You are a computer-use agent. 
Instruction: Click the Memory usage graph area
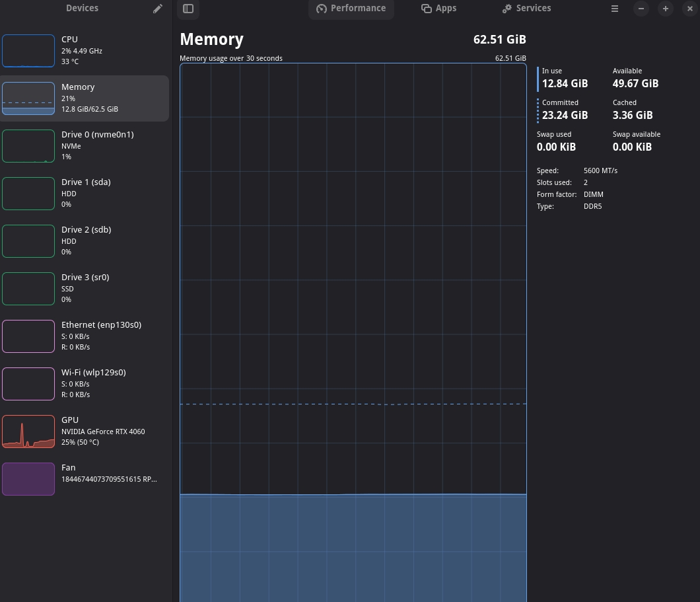[x=353, y=332]
